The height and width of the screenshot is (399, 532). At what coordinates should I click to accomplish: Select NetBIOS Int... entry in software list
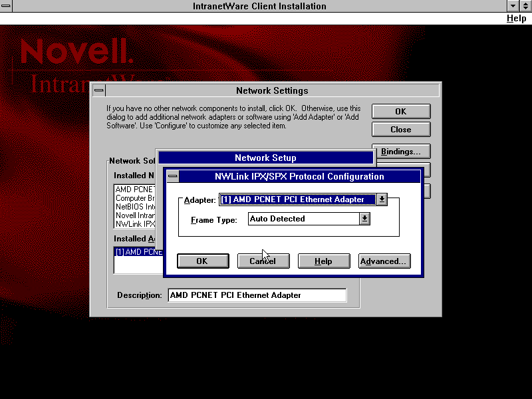(135, 207)
